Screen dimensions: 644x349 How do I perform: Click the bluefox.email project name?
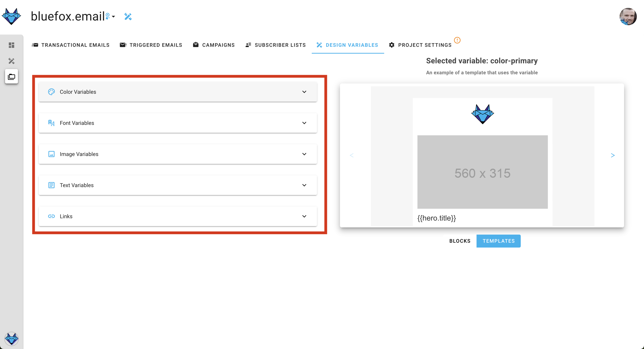click(x=68, y=16)
